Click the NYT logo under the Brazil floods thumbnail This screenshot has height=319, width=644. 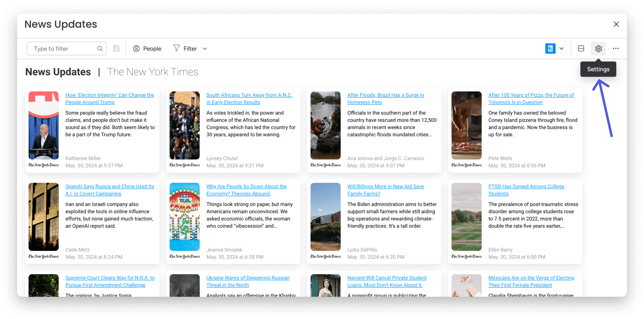(x=326, y=165)
